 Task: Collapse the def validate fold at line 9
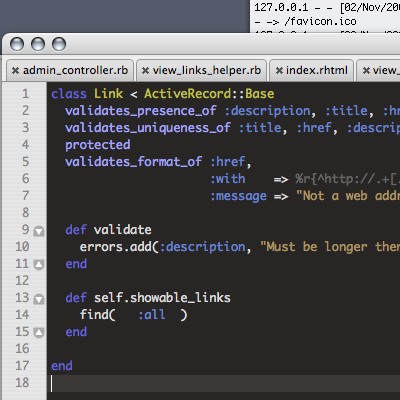[x=39, y=231]
